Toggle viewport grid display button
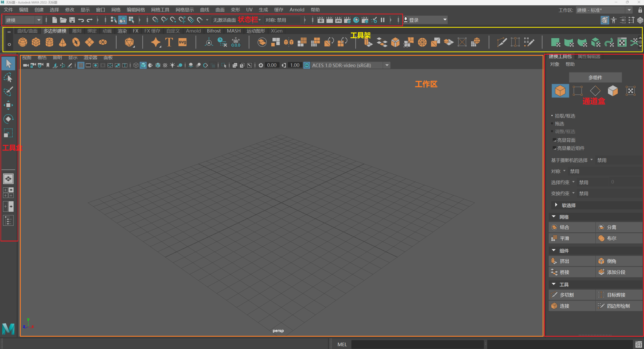Viewport: 644px width, 349px height. [x=81, y=65]
